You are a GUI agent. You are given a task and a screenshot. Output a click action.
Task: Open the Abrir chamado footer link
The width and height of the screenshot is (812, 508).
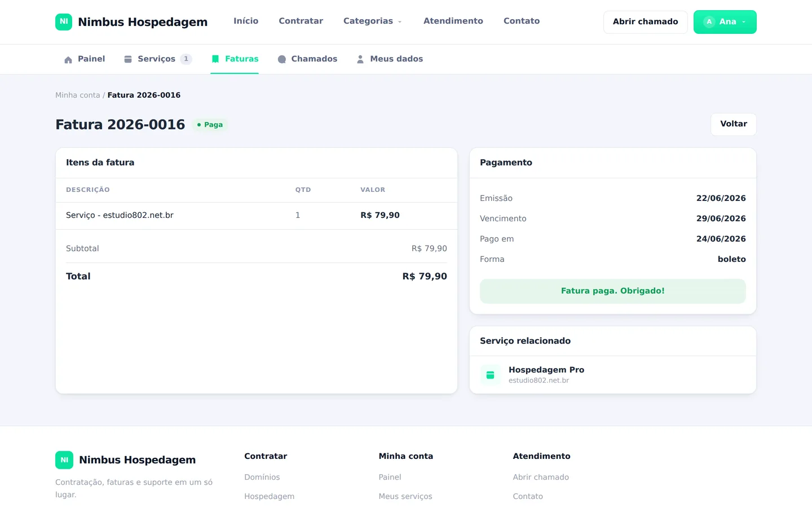pos(541,478)
